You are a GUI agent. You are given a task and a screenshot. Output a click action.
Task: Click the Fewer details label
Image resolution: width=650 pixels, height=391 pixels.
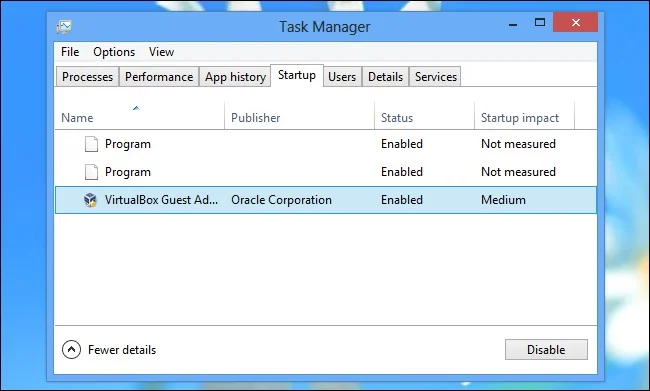coord(122,350)
